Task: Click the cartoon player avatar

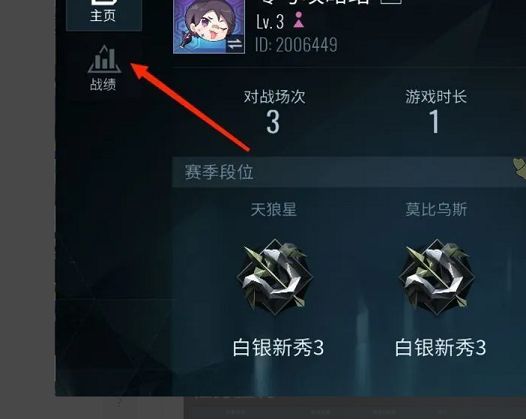Action: pos(209,27)
